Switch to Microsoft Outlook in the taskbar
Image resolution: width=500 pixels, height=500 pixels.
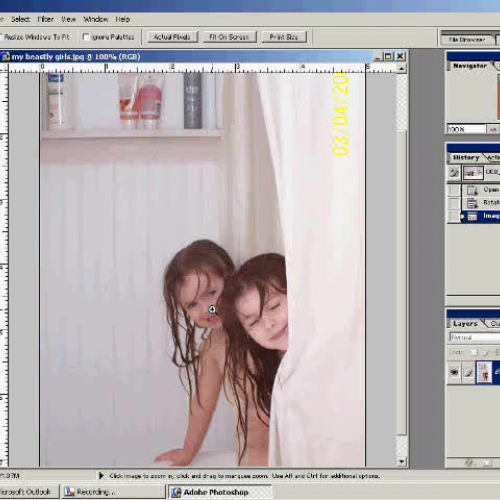(29, 492)
